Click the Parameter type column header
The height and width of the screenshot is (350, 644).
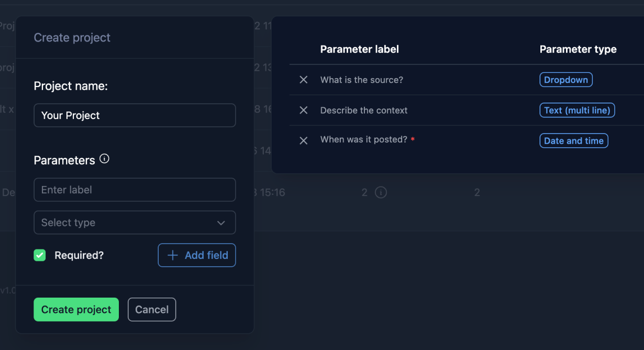coord(578,49)
